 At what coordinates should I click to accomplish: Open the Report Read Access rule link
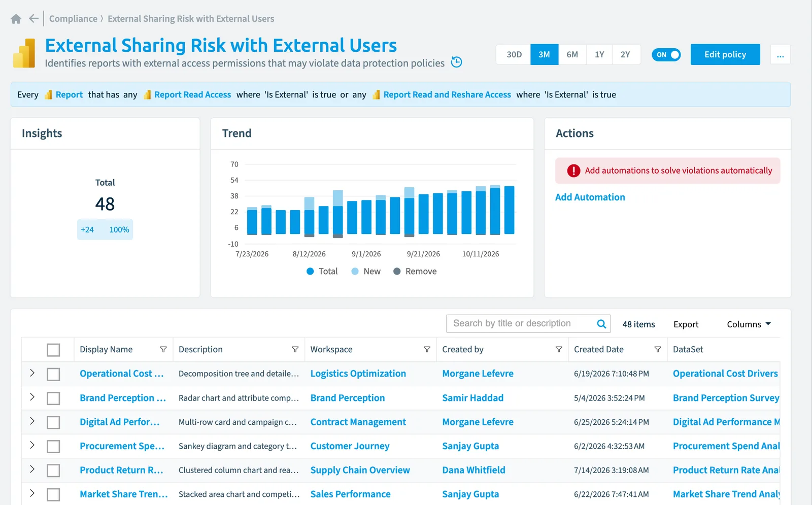(x=192, y=95)
